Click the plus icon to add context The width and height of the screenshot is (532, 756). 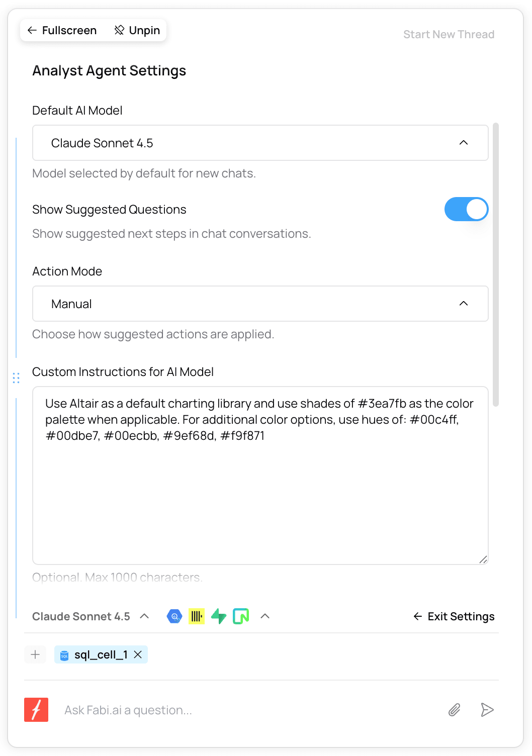[x=35, y=654]
